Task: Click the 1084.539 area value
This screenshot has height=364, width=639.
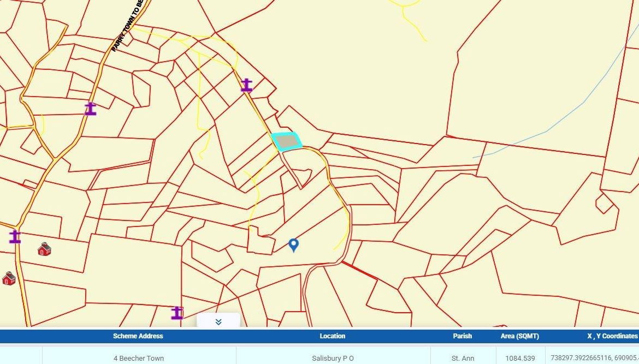Action: point(520,359)
